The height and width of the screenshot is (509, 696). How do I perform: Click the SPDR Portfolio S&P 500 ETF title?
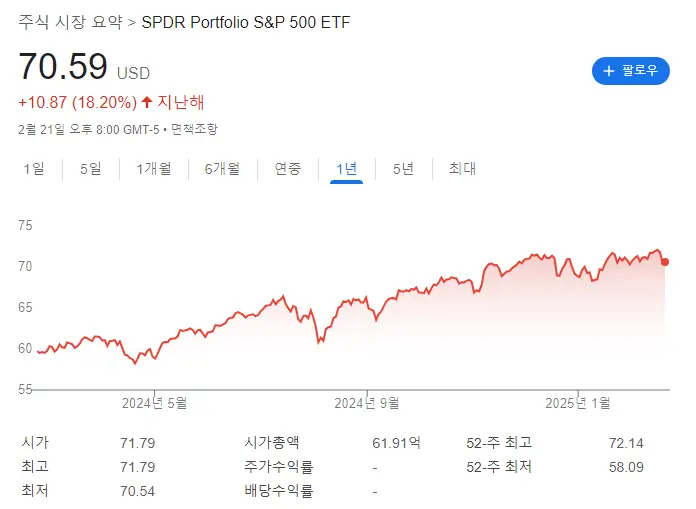[247, 22]
